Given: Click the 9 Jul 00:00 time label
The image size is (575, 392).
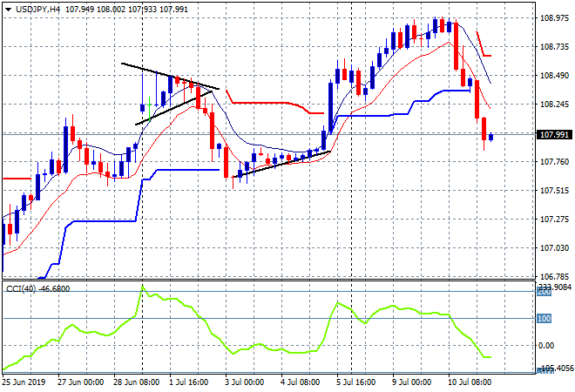Looking at the screenshot, I should click(x=411, y=382).
